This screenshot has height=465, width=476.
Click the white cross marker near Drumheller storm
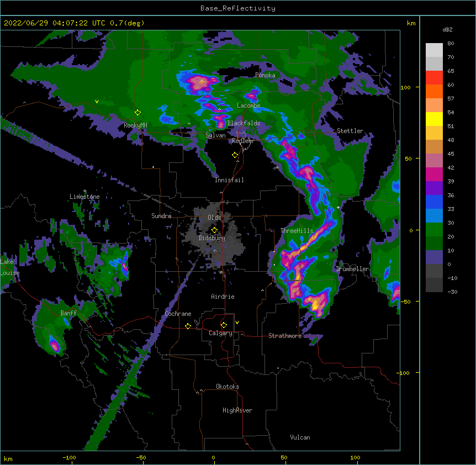tap(338, 207)
